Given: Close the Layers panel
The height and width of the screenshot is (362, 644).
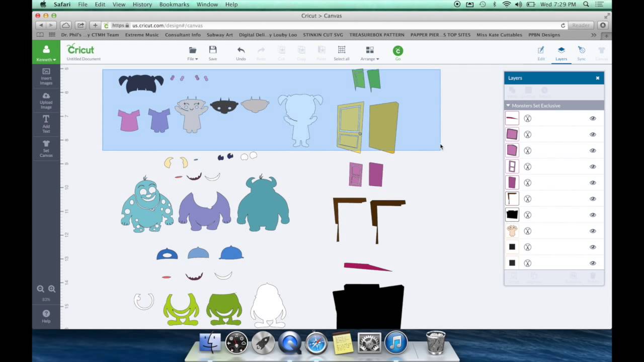Looking at the screenshot, I should coord(598,78).
